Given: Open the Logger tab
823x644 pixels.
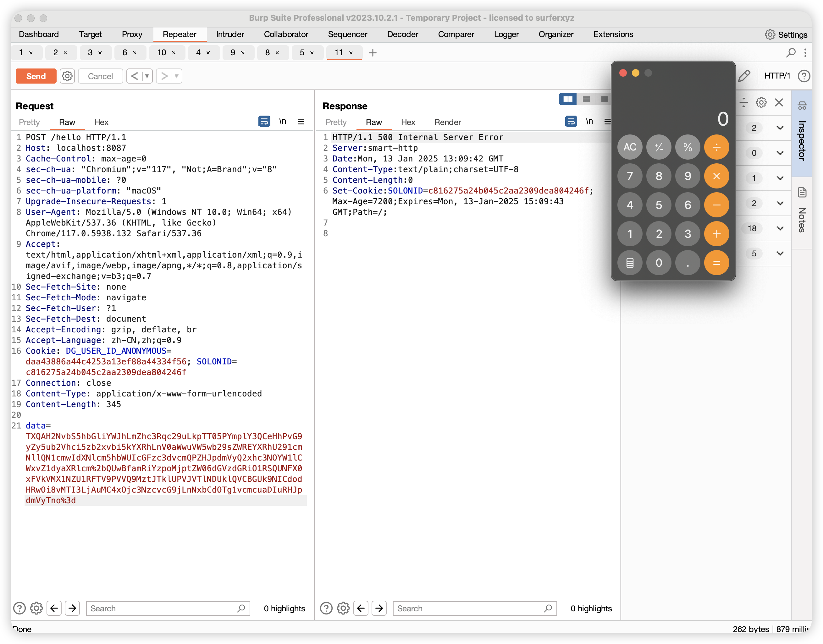Looking at the screenshot, I should [506, 34].
